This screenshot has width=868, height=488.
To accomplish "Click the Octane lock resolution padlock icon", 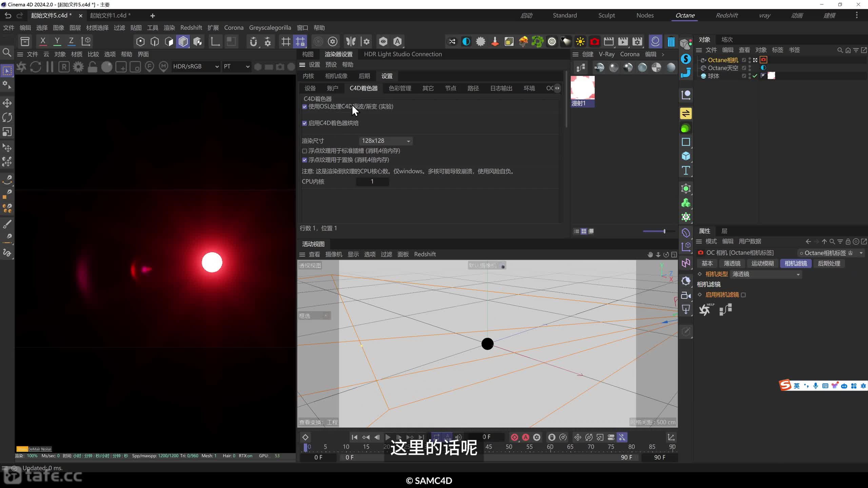I will 93,67.
